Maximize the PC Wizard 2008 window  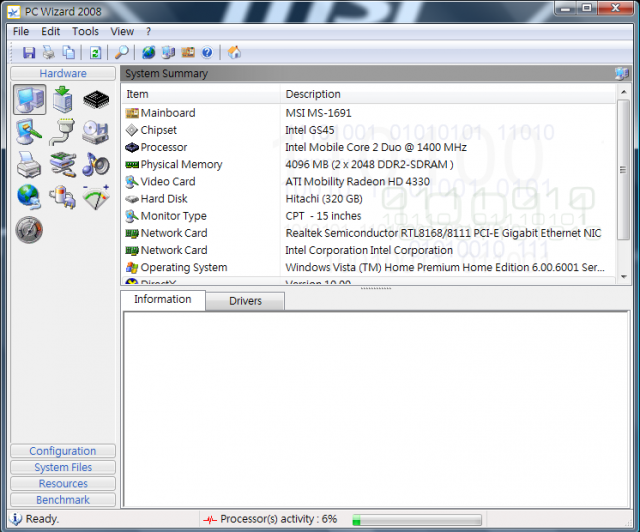coord(587,8)
